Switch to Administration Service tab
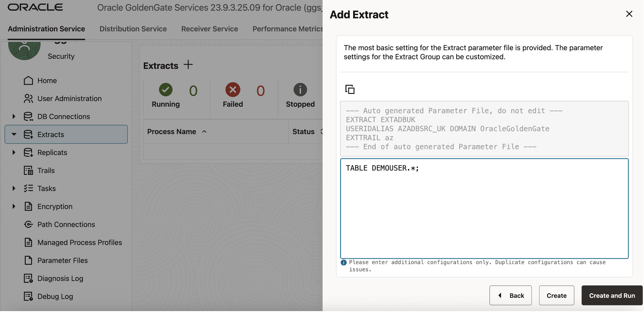 [46, 29]
